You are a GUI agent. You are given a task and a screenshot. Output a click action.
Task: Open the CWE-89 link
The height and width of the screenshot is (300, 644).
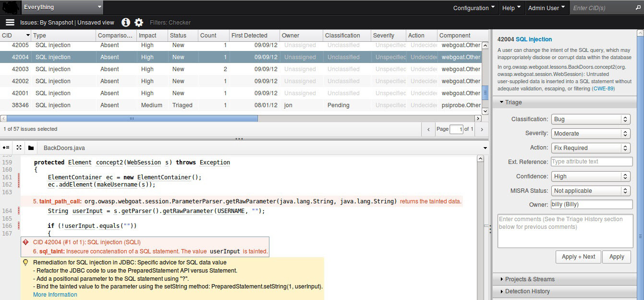click(x=604, y=89)
